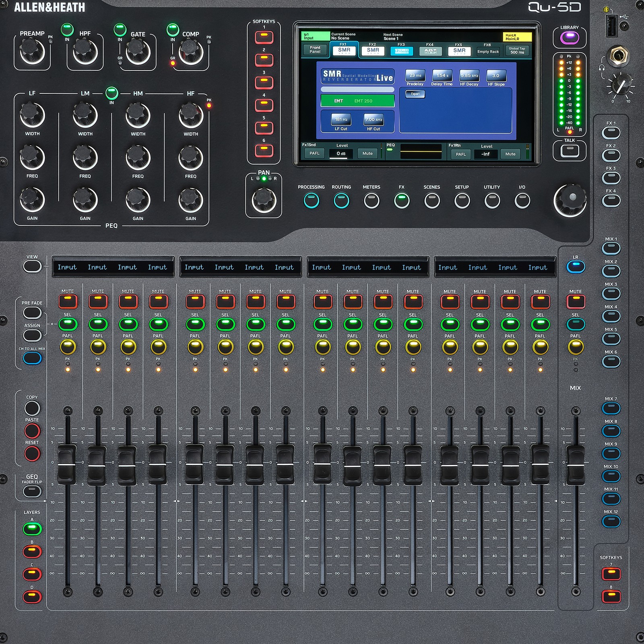Toggle the Gate In switch
This screenshot has width=644, height=644.
tap(120, 29)
